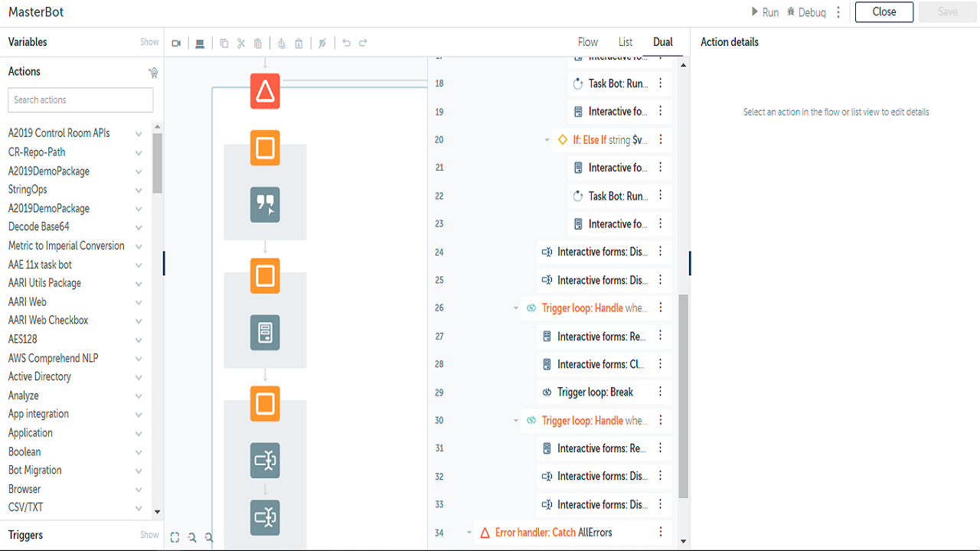Copy to shared clipboard icon
Image resolution: width=980 pixels, height=551 pixels.
point(282,44)
